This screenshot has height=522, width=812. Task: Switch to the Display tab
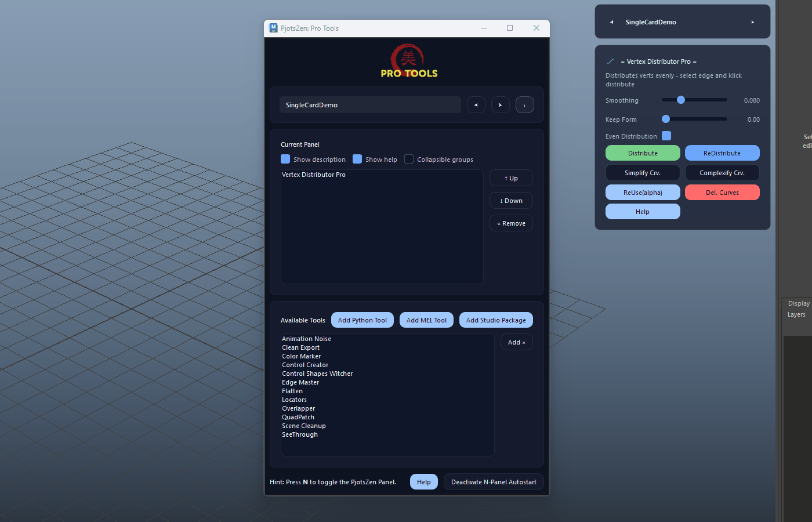(x=799, y=303)
